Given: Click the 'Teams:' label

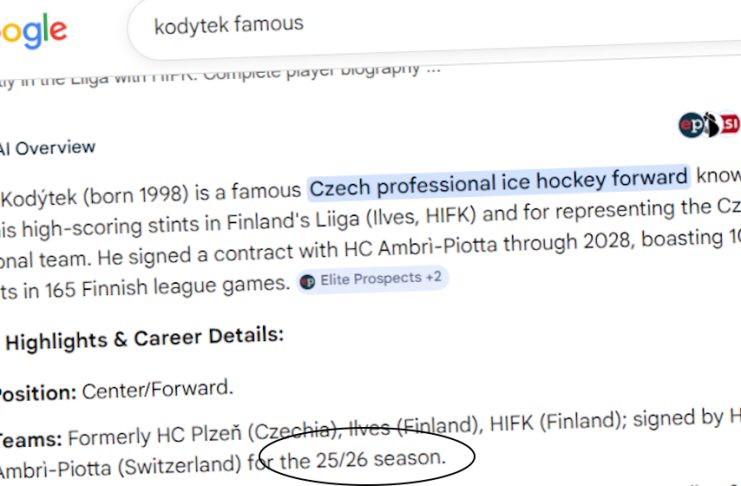Looking at the screenshot, I should (x=30, y=438).
